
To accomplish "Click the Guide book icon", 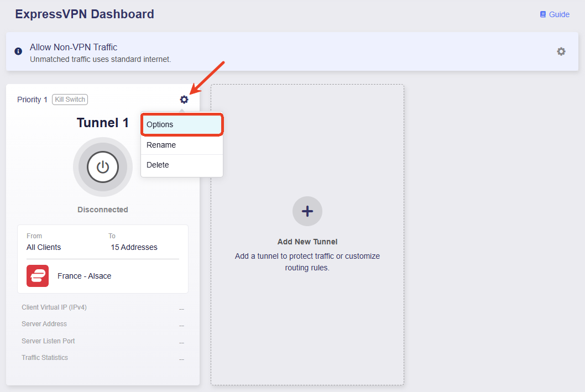I will point(543,14).
